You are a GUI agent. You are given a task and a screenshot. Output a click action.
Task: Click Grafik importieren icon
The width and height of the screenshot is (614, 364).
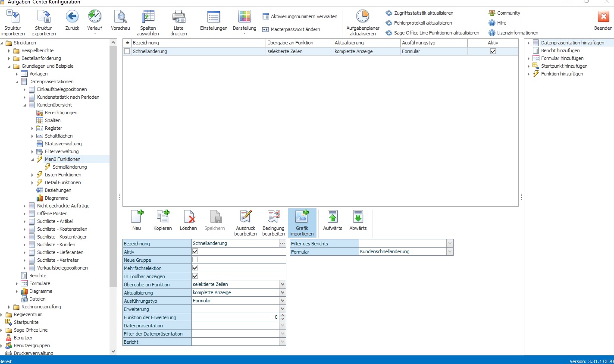tap(302, 217)
